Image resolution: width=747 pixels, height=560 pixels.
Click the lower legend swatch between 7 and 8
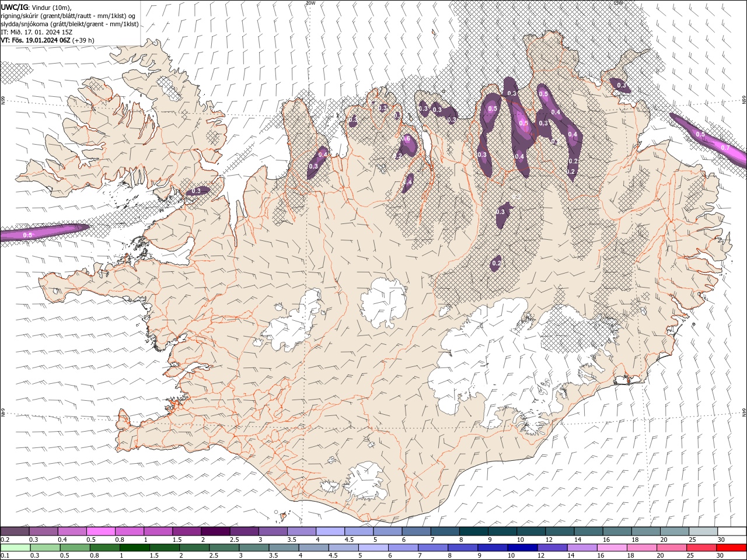click(432, 548)
